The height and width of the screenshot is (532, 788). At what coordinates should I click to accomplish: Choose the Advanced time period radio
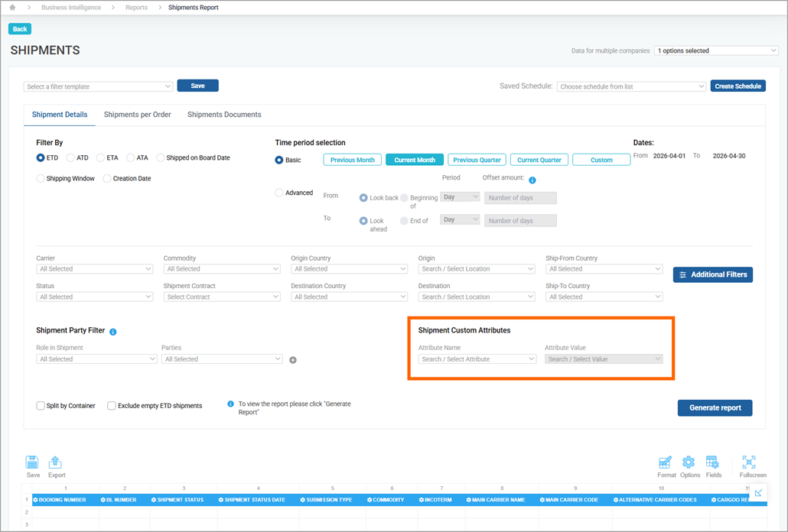point(279,193)
